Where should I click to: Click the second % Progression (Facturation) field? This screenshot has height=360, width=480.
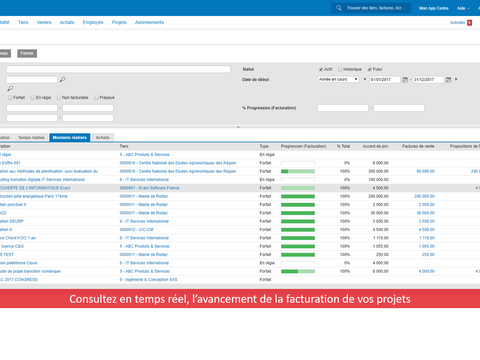pos(399,108)
